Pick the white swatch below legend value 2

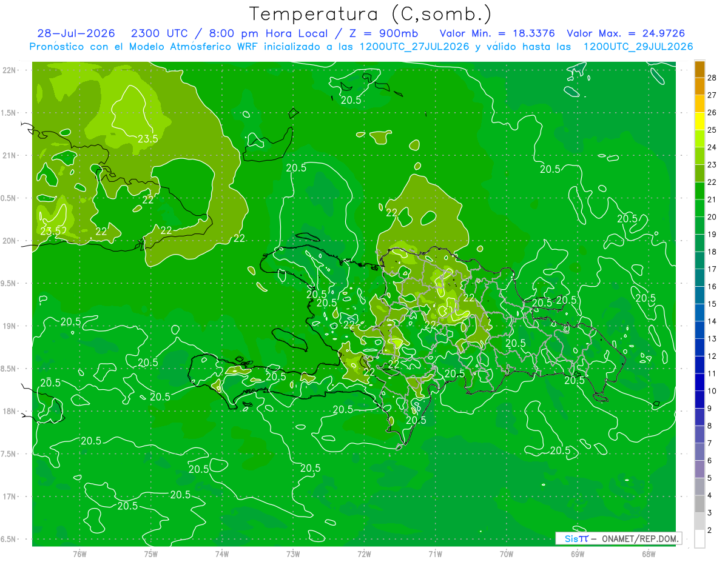[699, 539]
